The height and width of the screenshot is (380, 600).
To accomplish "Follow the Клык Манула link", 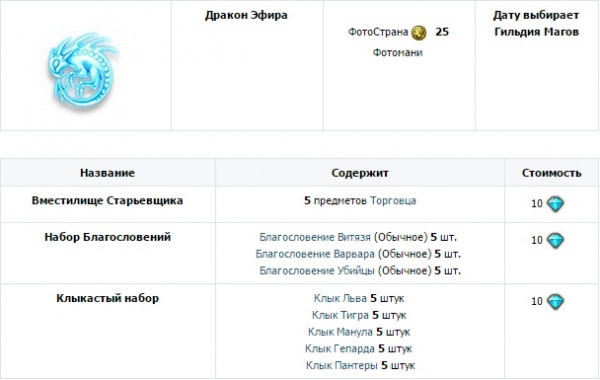I will 340,332.
